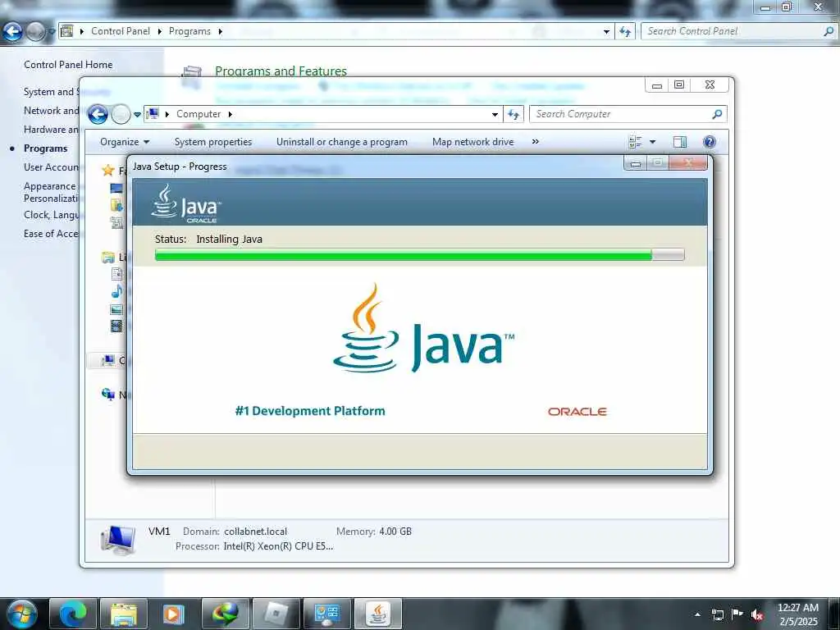
Task: Expand the arrow after Programs in breadcrumb
Action: coord(220,32)
